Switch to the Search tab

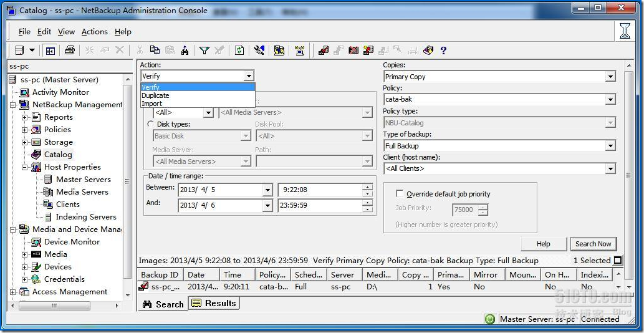pos(163,304)
